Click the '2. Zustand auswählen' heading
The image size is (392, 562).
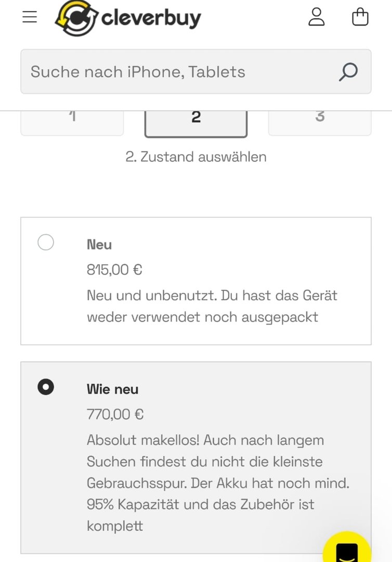(x=196, y=157)
